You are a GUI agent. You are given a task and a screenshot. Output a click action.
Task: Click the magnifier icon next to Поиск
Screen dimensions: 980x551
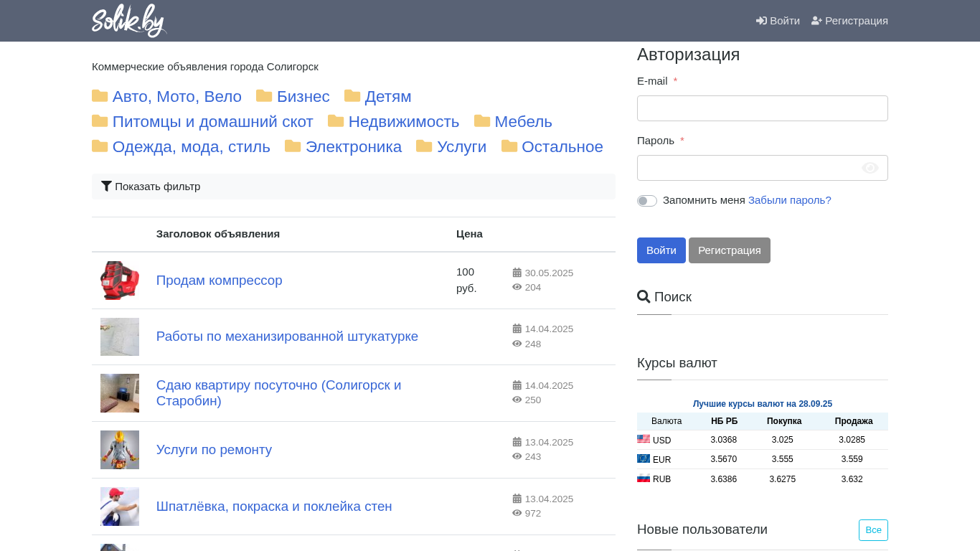pos(644,297)
